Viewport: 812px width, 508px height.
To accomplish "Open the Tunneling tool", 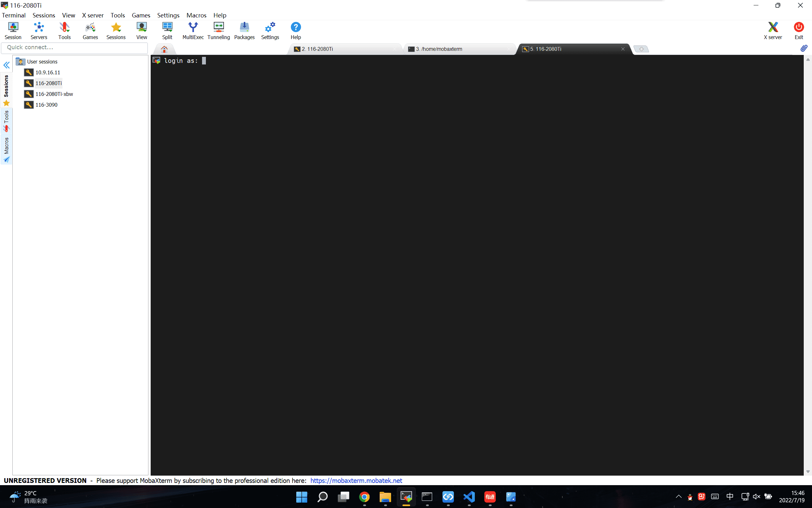I will click(219, 31).
